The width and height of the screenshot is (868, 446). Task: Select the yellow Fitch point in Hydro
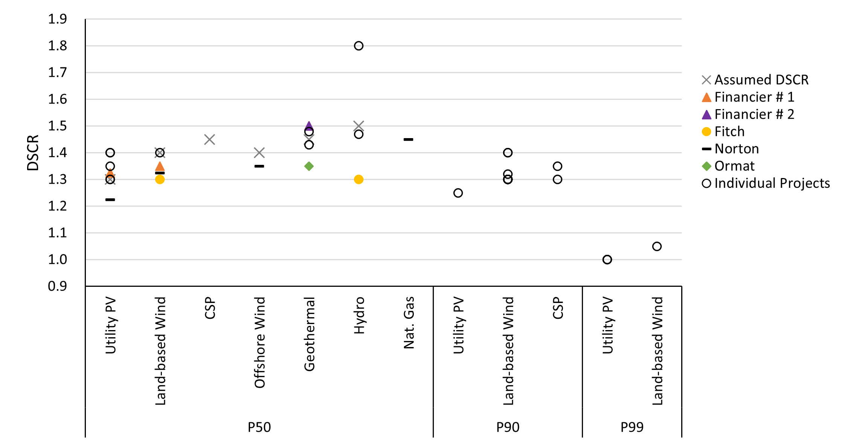pyautogui.click(x=358, y=180)
